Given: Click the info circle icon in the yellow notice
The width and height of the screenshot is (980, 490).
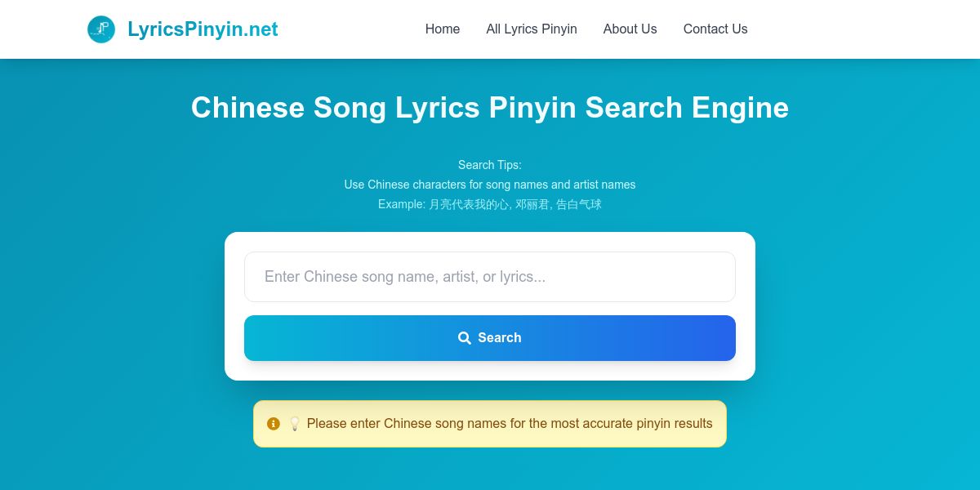Looking at the screenshot, I should click(x=274, y=424).
